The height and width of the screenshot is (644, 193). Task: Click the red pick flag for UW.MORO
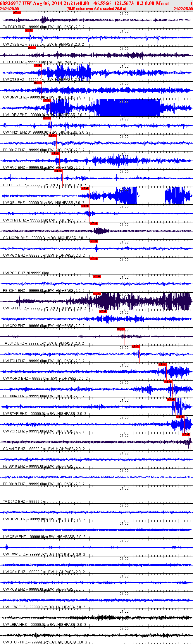click(163, 364)
